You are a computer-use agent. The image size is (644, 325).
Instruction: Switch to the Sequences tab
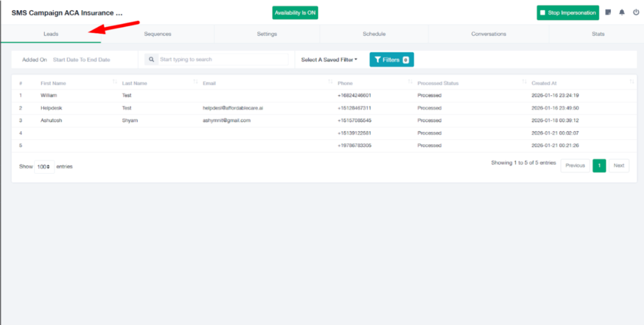tap(157, 34)
